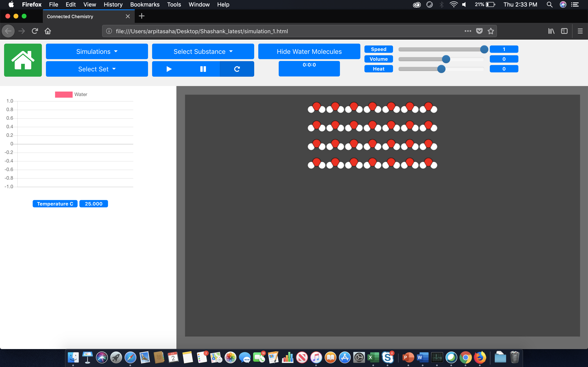Click the green home icon

click(x=23, y=60)
